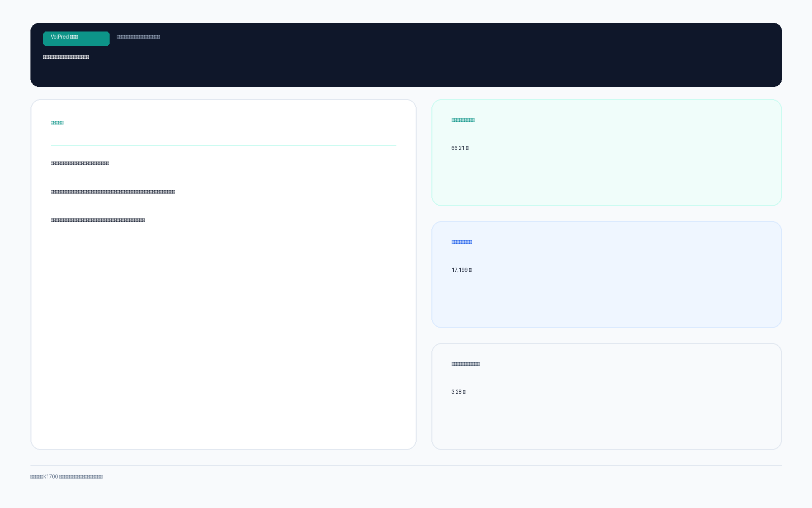Select the 17,199 value in the blue card

461,270
